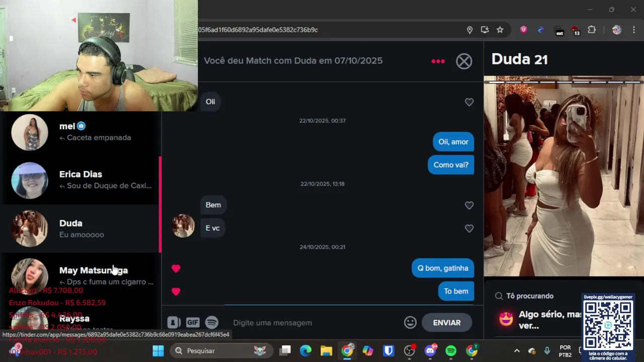
Task: Switch to the active Chrome taskbar icon
Action: click(347, 350)
